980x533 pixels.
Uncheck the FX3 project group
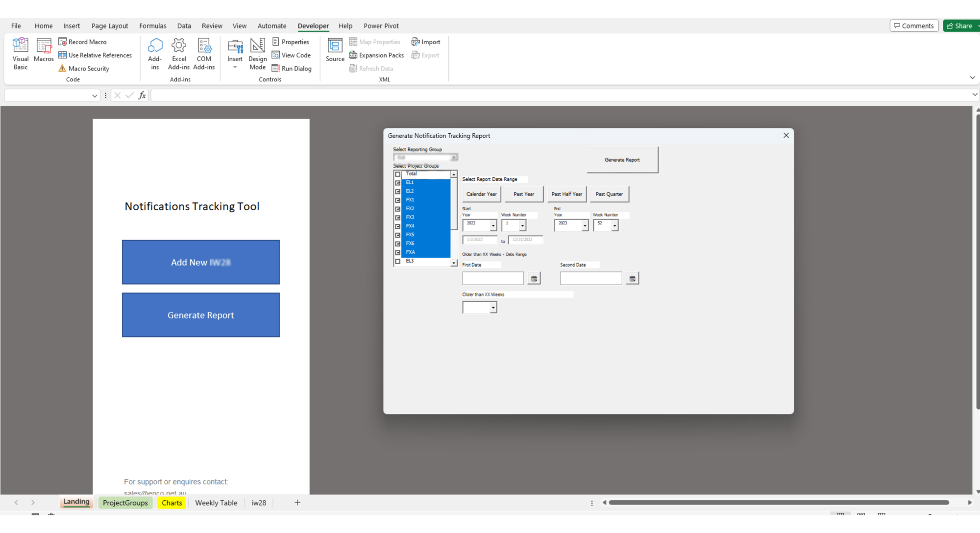tap(398, 218)
